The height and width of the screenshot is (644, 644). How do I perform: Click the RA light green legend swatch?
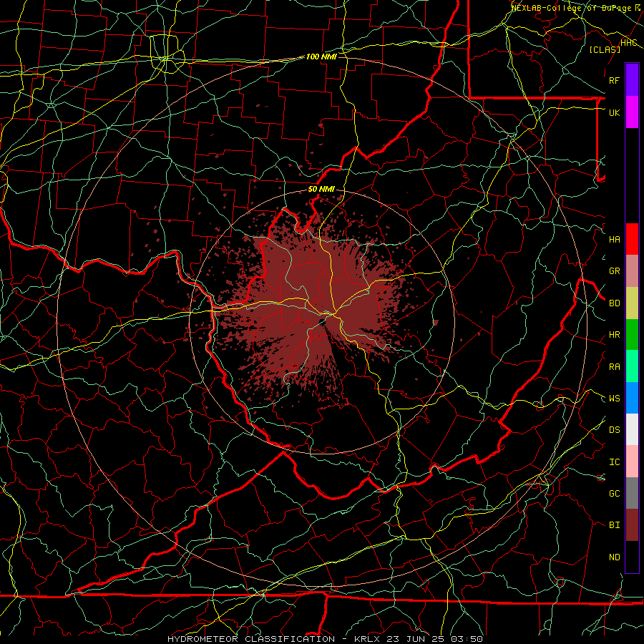coord(632,366)
